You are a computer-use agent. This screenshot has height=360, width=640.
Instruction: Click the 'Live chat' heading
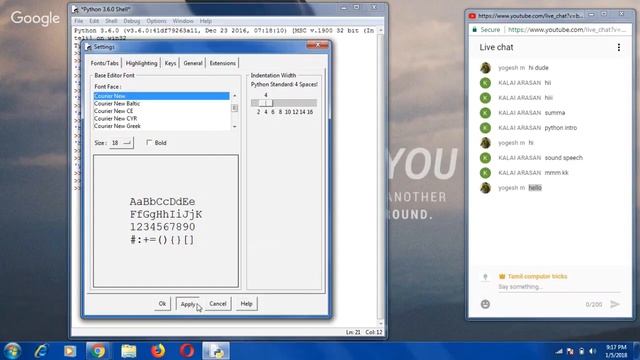pyautogui.click(x=496, y=47)
